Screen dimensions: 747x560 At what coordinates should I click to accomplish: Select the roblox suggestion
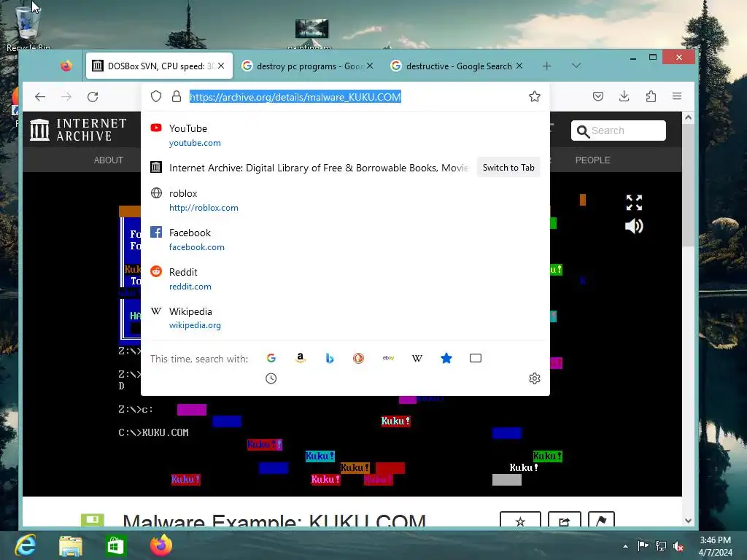coord(345,201)
